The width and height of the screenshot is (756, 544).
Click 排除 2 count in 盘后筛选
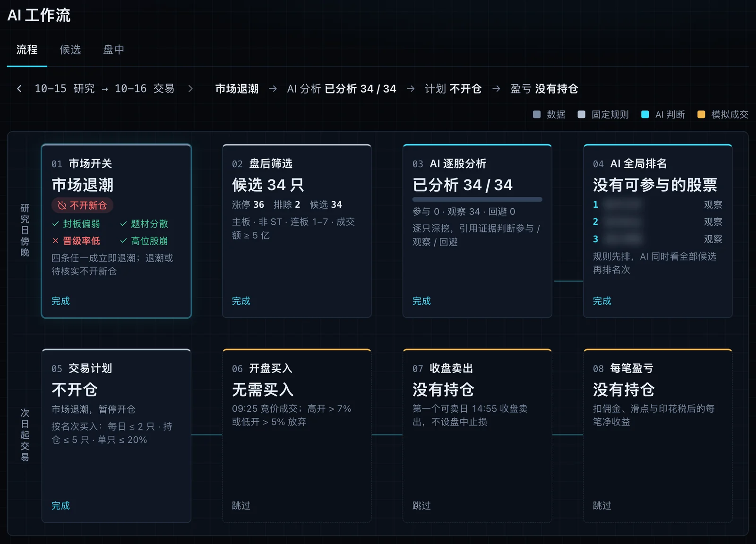(x=287, y=204)
